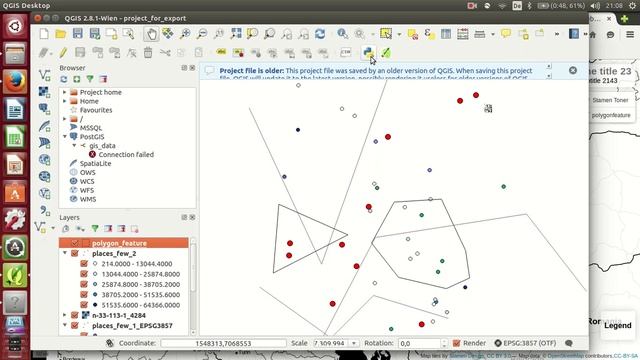Open EPSG:3857 (OTF) CRS settings
Viewport: 640px width, 360px height.
(x=524, y=343)
